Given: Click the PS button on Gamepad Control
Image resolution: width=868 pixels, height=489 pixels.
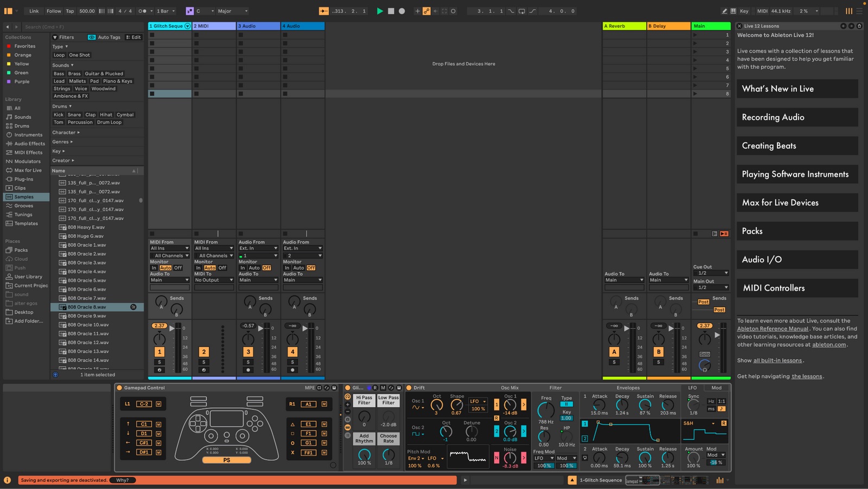Looking at the screenshot, I should (227, 460).
